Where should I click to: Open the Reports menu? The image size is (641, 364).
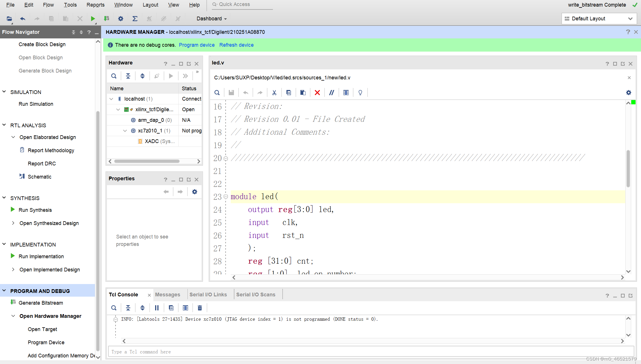(95, 5)
